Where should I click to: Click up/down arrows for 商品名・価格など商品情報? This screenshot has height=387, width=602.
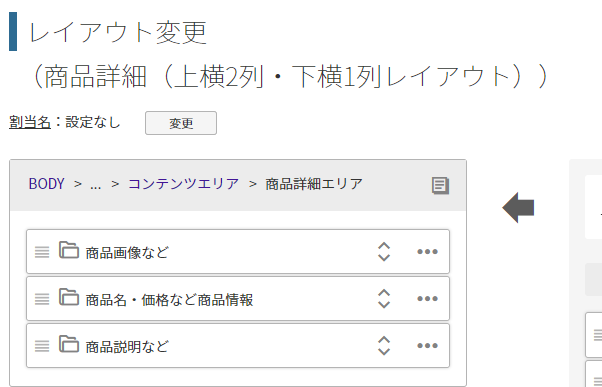point(384,299)
